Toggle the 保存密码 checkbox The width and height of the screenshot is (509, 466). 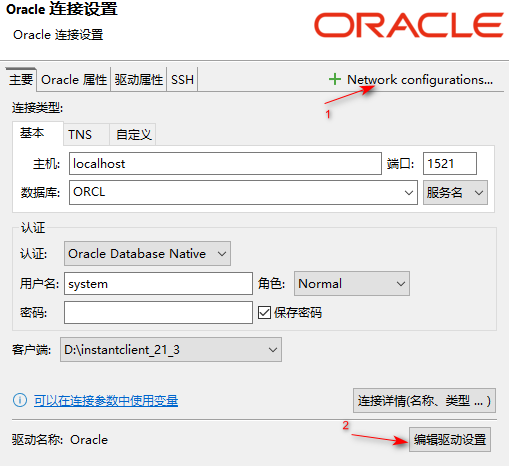coord(264,313)
